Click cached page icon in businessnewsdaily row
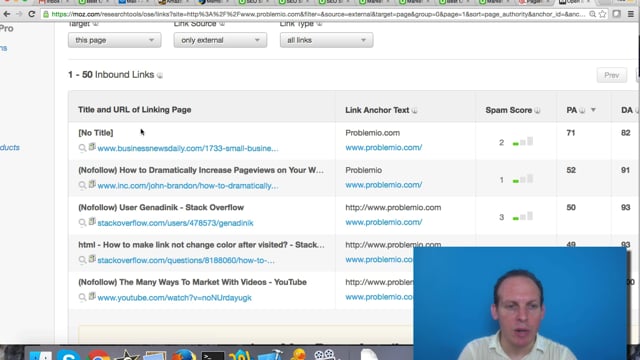The width and height of the screenshot is (640, 360). (92, 147)
